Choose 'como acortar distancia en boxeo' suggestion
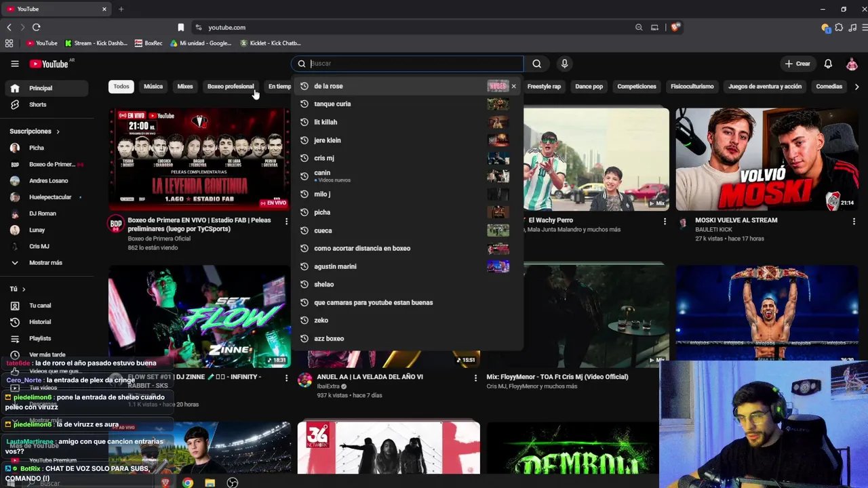Screen dimensions: 868x488 (407, 248)
